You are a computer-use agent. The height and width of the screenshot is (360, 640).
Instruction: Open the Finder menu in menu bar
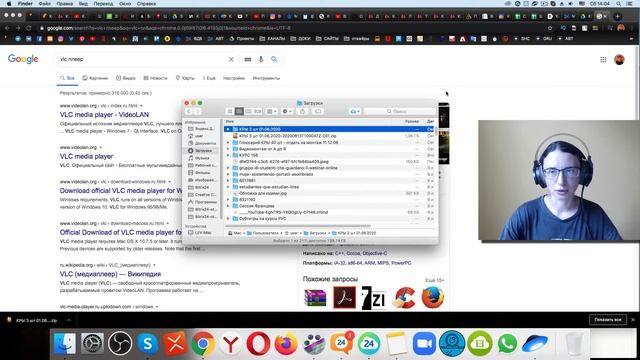point(25,3)
